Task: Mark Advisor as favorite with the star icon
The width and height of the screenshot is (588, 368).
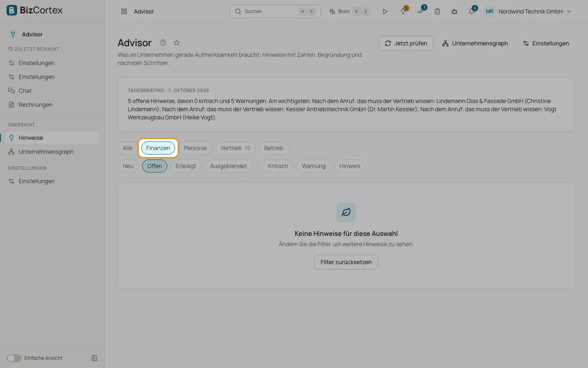Action: pos(177,43)
